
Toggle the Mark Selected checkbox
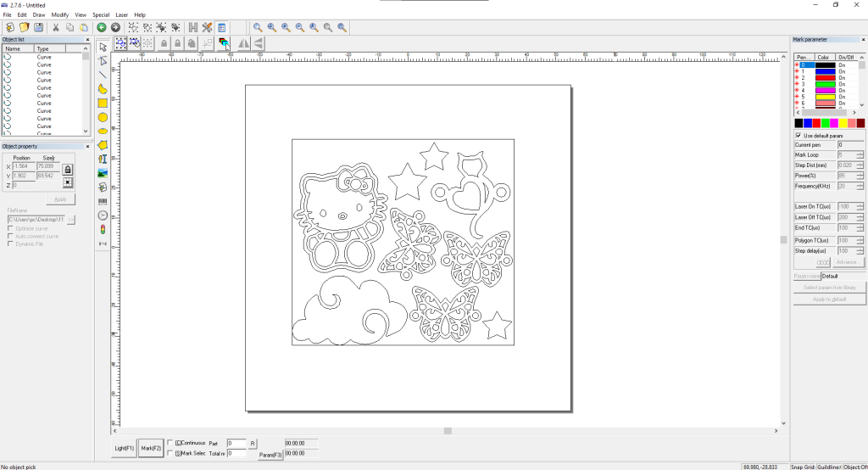click(x=170, y=453)
